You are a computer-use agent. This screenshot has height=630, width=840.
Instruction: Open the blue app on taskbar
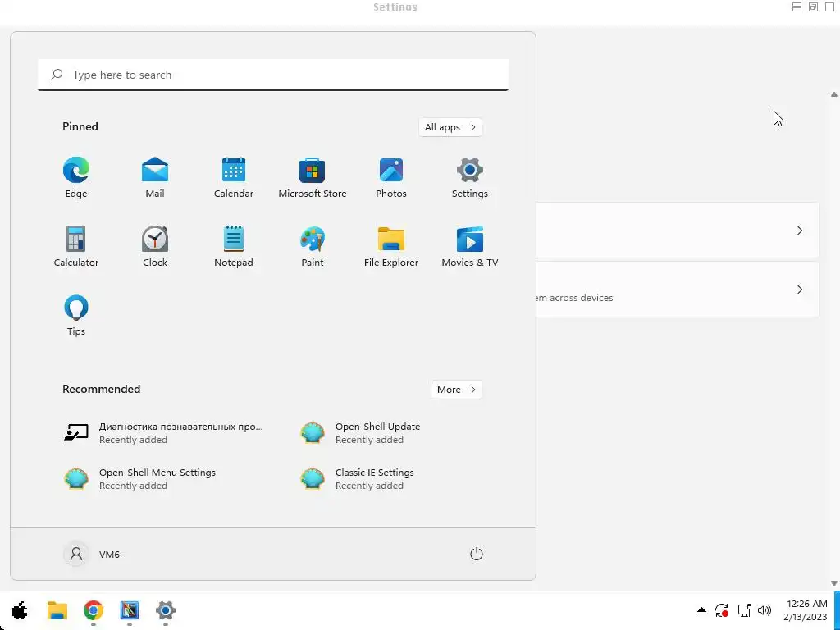(130, 610)
